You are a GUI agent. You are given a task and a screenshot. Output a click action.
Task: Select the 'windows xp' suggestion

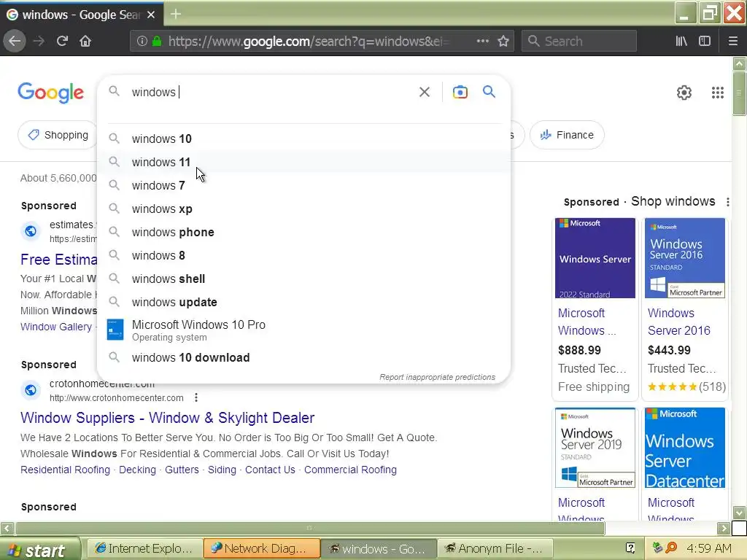(x=303, y=209)
